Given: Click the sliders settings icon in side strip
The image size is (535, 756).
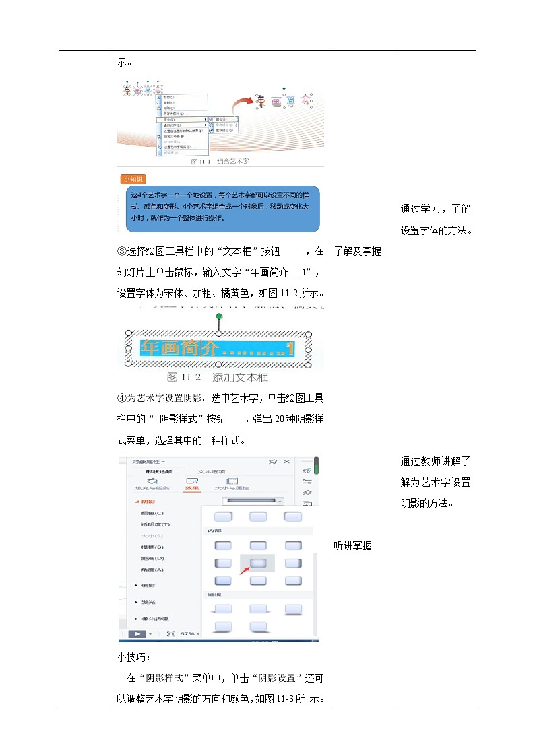Looking at the screenshot, I should [x=307, y=481].
